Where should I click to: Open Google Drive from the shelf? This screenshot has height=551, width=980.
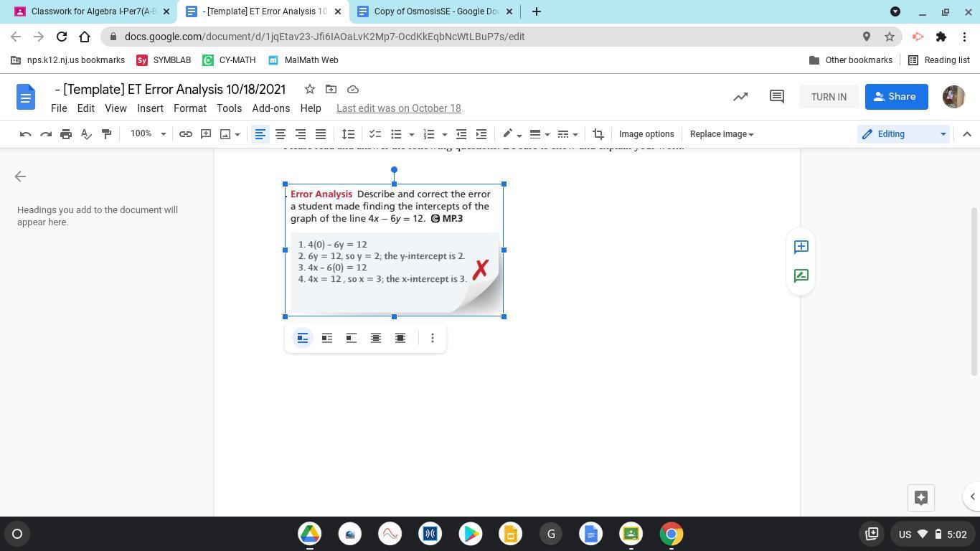click(310, 534)
